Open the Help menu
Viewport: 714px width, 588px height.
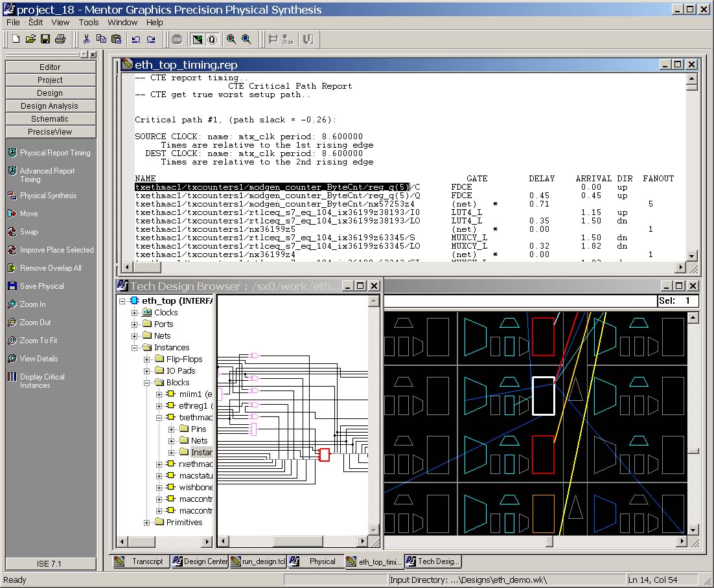154,22
